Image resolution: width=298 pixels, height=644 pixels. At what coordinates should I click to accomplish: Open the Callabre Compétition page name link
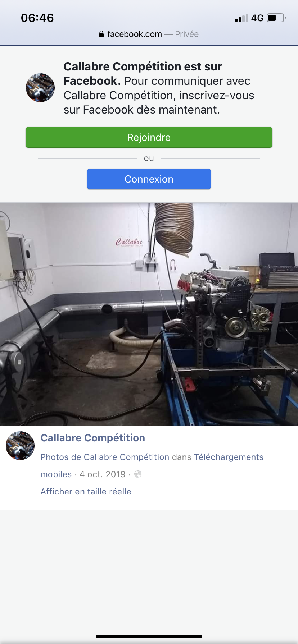point(93,438)
